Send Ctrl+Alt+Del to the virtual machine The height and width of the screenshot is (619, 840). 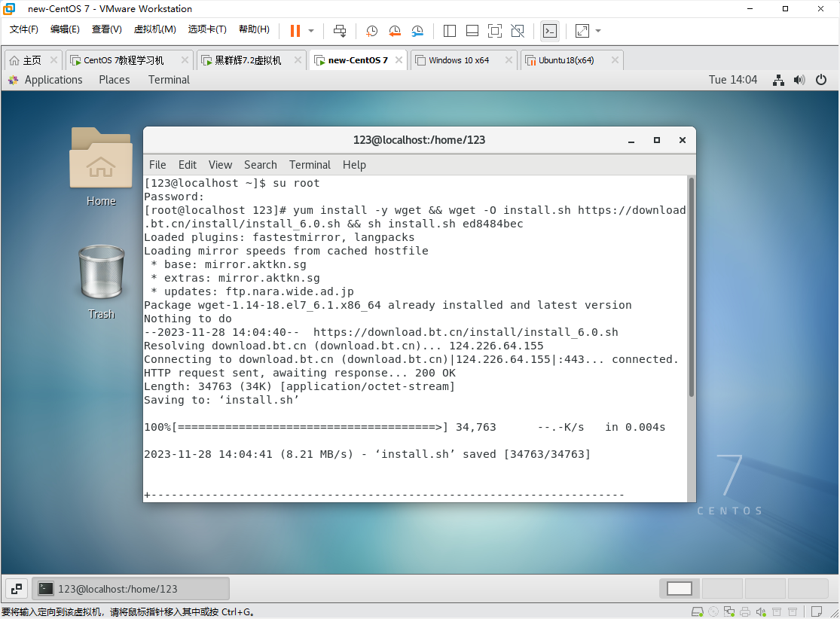tap(340, 31)
